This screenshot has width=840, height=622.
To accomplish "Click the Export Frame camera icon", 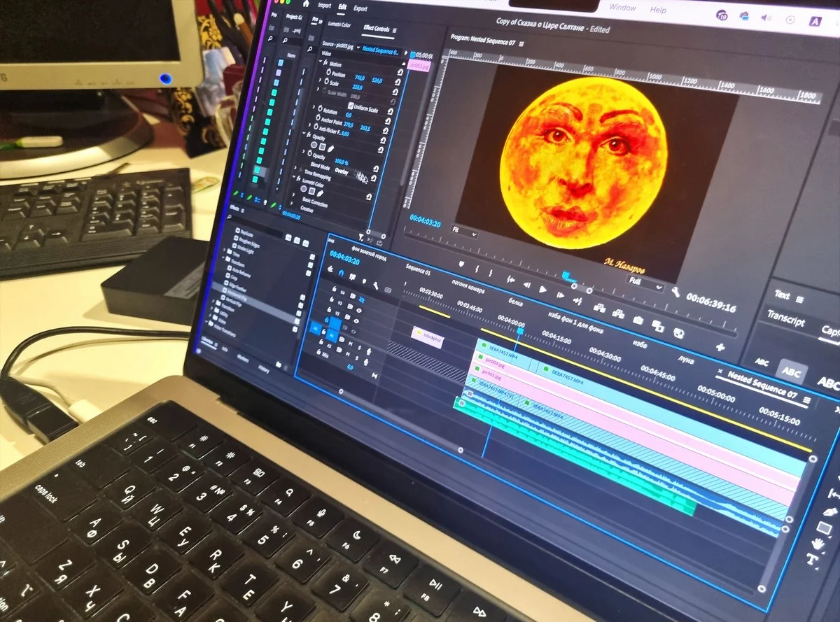I will tap(638, 320).
